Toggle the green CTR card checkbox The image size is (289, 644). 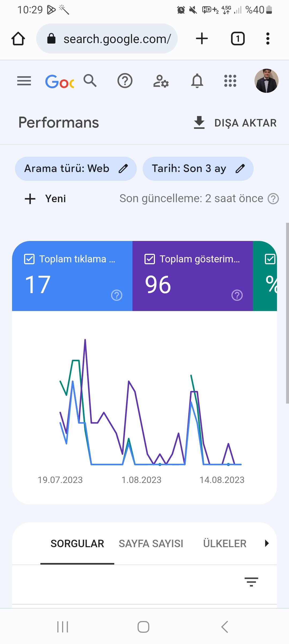(270, 259)
